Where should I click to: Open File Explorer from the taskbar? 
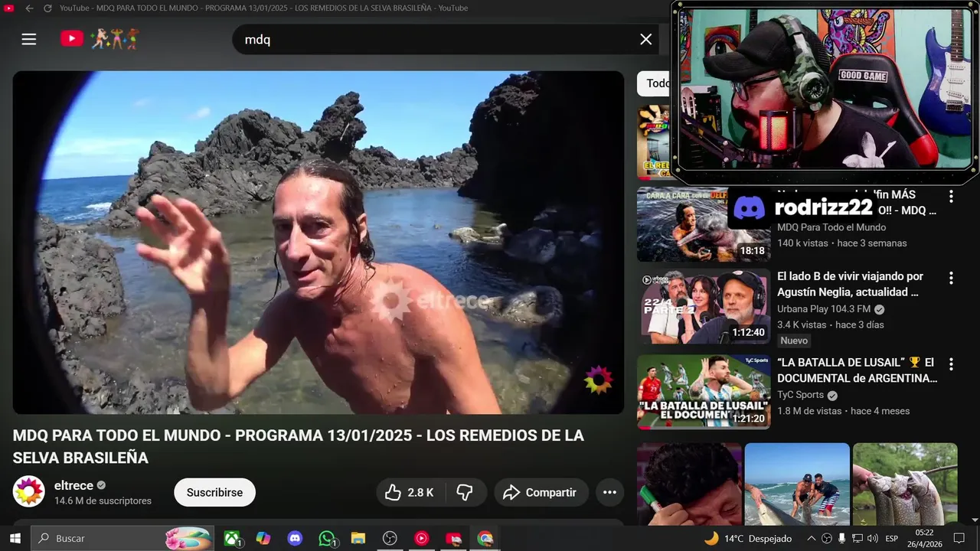pos(358,539)
